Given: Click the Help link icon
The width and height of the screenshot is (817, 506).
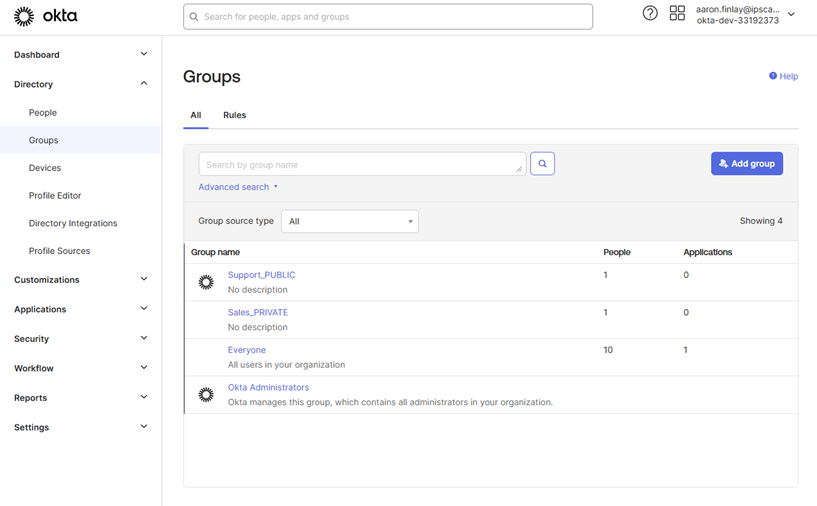Looking at the screenshot, I should (773, 76).
